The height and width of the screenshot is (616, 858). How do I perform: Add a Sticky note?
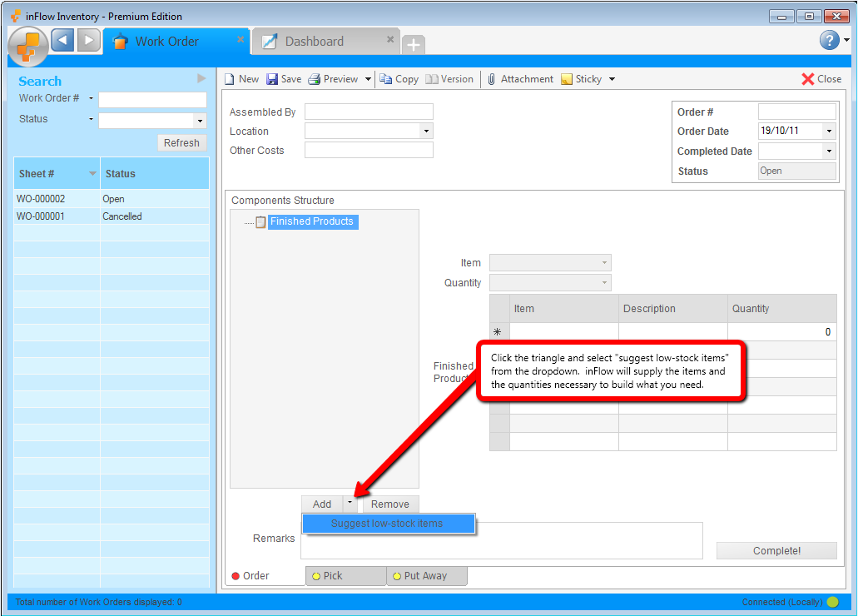point(582,79)
